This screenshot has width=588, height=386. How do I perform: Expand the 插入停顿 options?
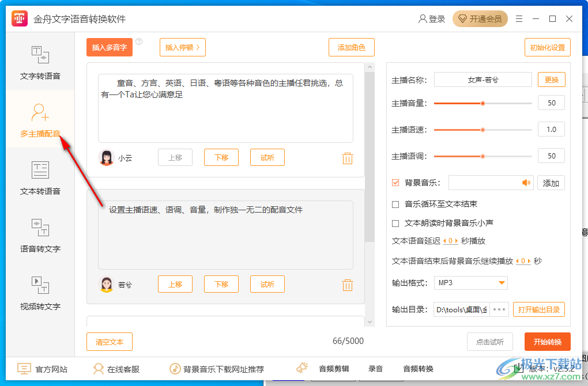tap(182, 47)
